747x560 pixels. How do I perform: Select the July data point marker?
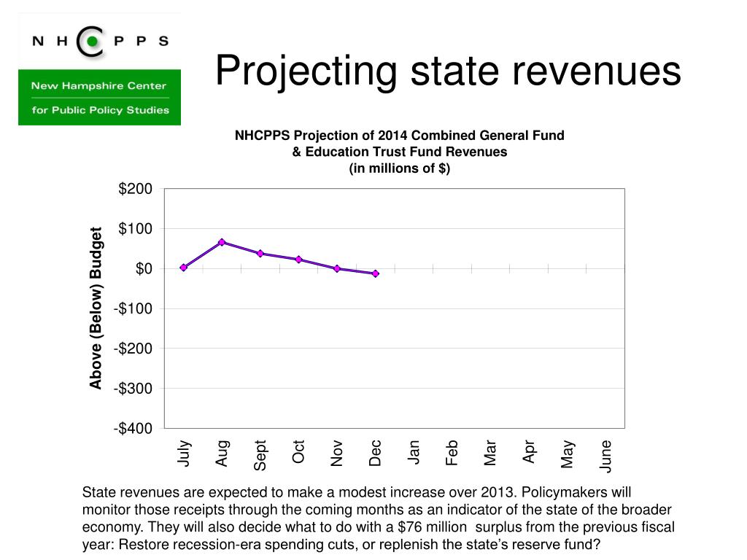pyautogui.click(x=183, y=268)
